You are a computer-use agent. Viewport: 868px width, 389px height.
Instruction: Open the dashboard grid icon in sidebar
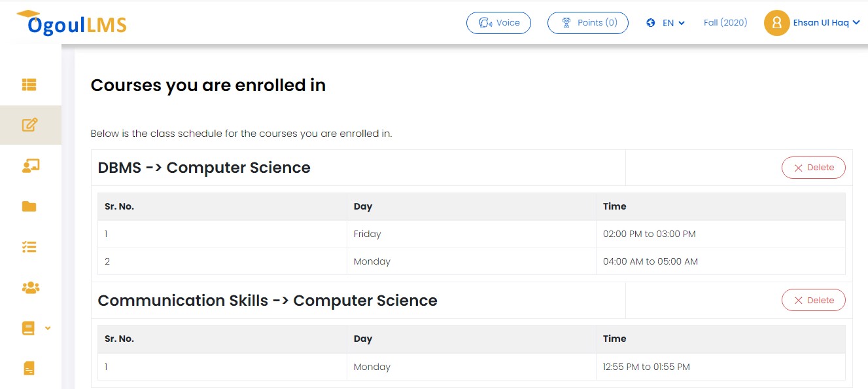click(29, 84)
